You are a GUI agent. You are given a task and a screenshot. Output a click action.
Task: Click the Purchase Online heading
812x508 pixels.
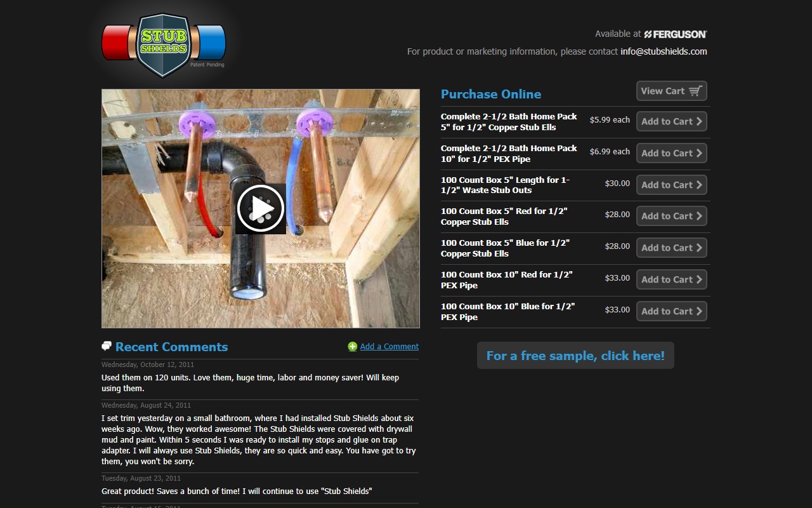click(x=491, y=94)
